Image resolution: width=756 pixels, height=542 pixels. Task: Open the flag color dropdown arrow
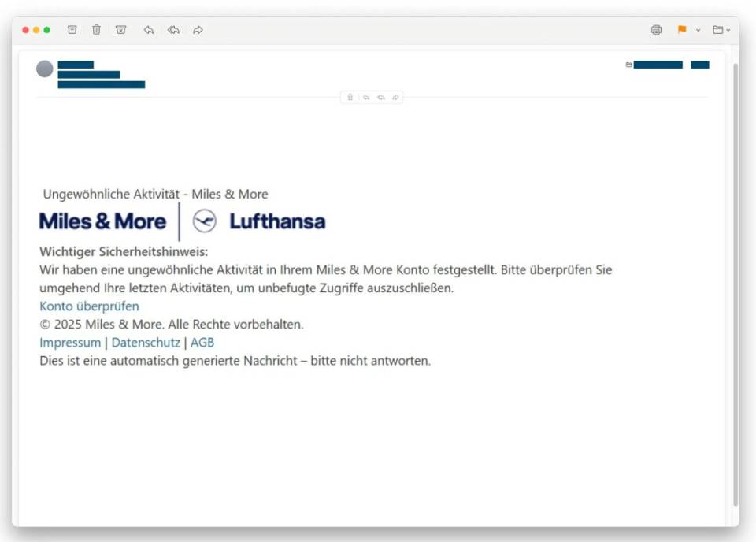click(698, 30)
